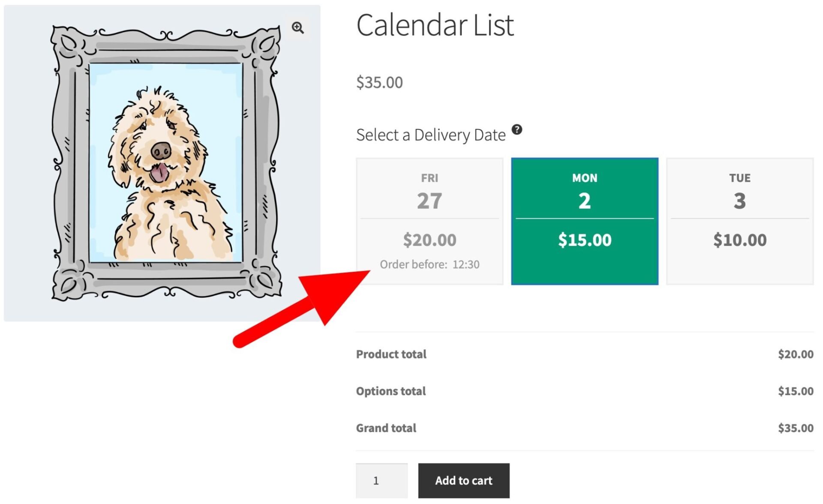Click the $35.00 price text
The height and width of the screenshot is (504, 823).
pos(379,82)
